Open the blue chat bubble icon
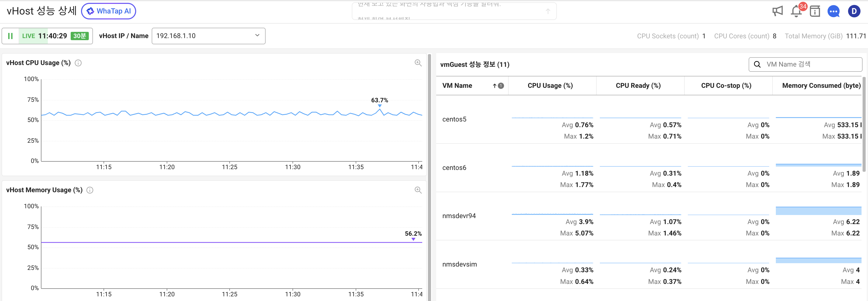868x301 pixels. coord(834,11)
